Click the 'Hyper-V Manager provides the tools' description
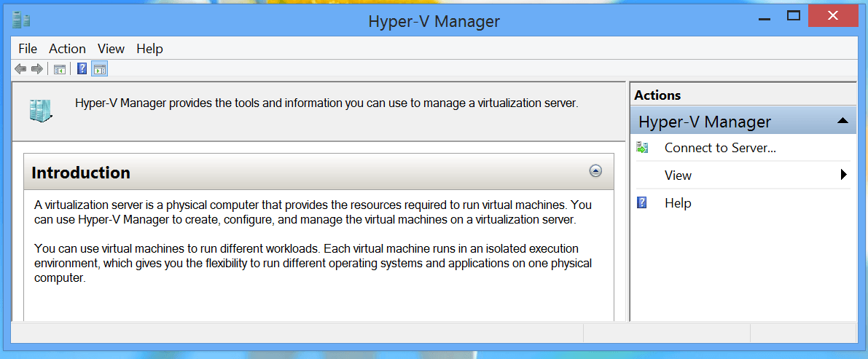 (x=327, y=103)
